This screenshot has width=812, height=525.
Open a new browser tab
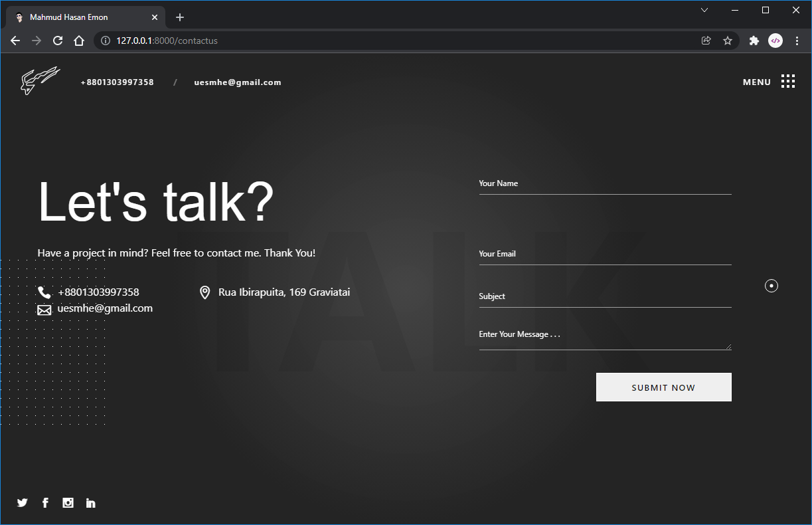[x=180, y=17]
